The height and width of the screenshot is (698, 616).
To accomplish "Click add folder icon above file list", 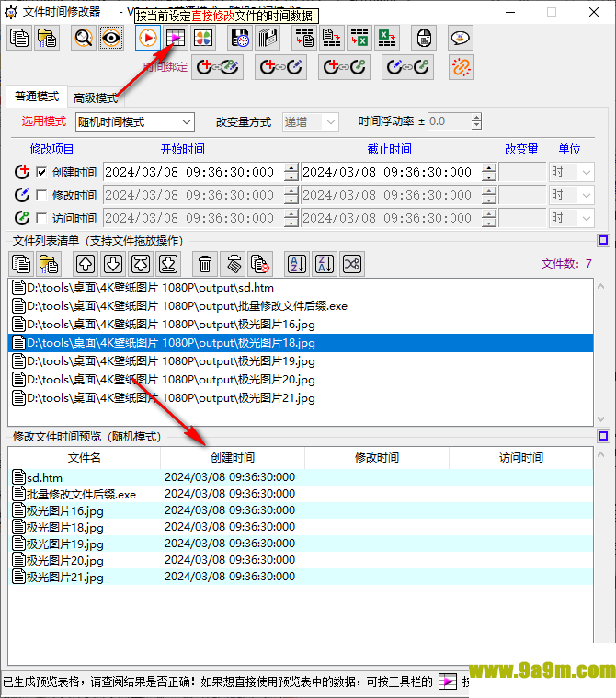I will click(49, 264).
